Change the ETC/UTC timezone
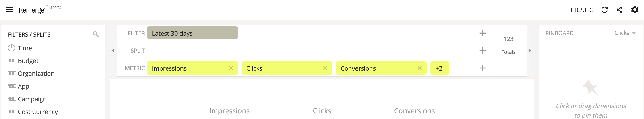 click(x=581, y=10)
